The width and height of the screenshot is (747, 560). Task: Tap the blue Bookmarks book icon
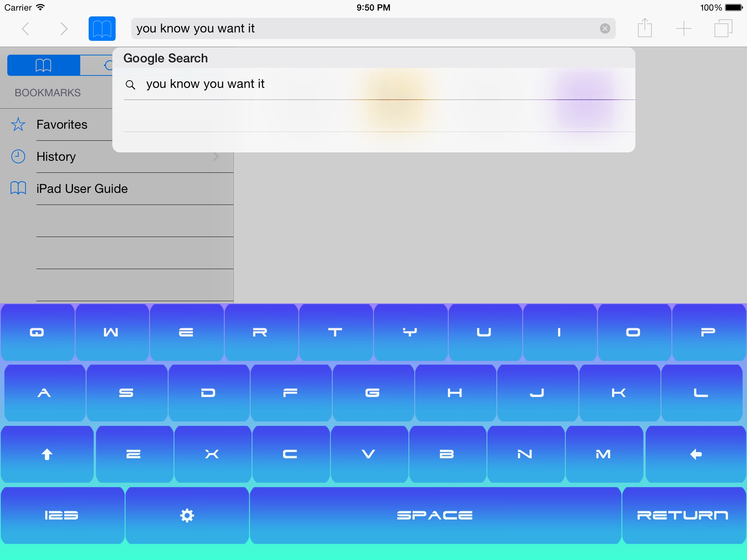pos(102,28)
